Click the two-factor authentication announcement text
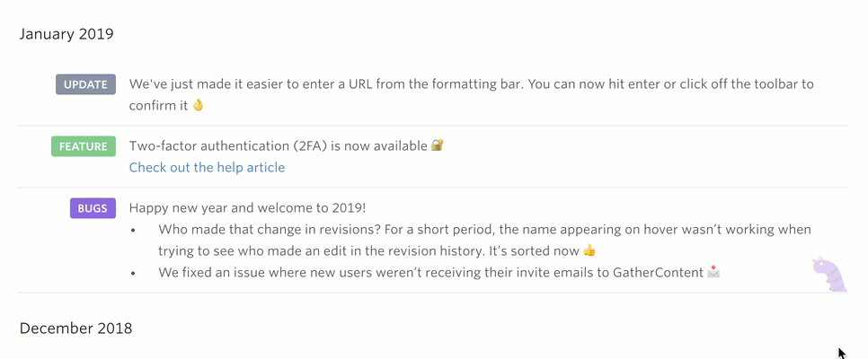868x359 pixels. tap(278, 146)
